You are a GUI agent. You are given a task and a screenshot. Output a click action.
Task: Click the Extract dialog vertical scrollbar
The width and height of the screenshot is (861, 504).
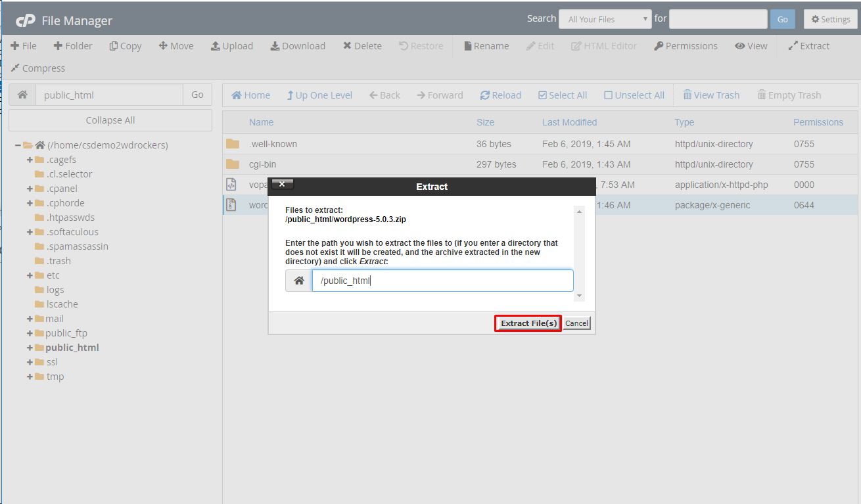[579, 253]
